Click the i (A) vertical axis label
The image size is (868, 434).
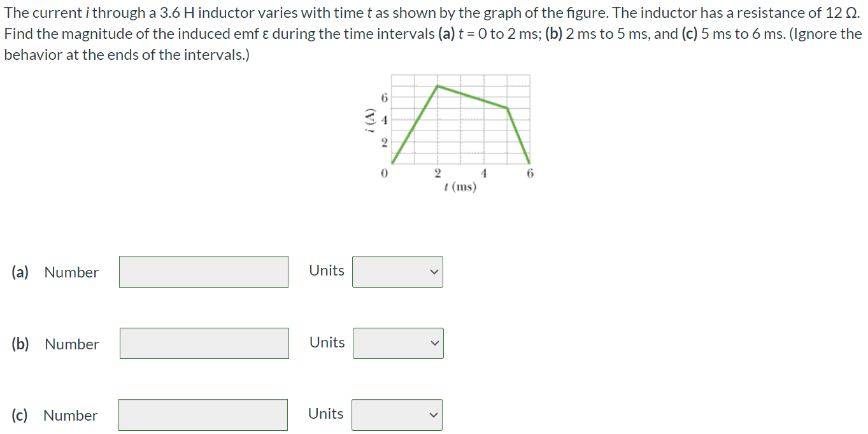pyautogui.click(x=368, y=120)
